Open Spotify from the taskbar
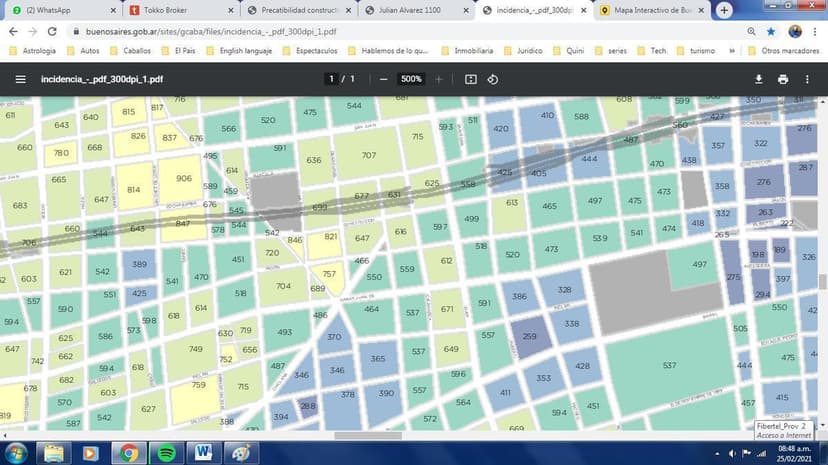The height and width of the screenshot is (465, 828). coord(166,452)
